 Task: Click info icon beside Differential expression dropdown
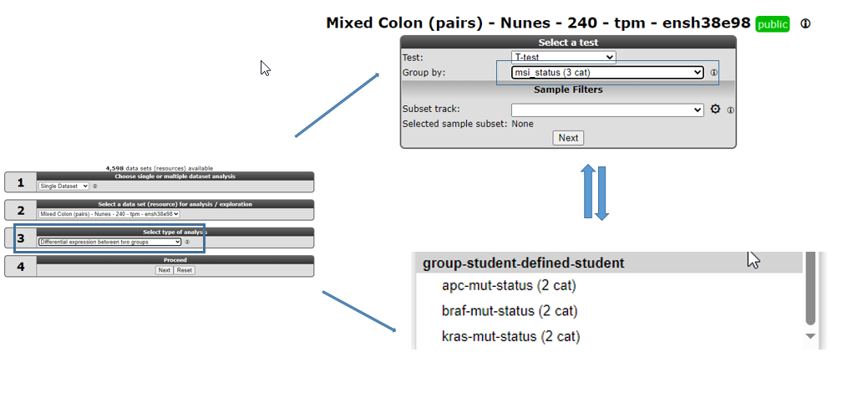(x=187, y=243)
